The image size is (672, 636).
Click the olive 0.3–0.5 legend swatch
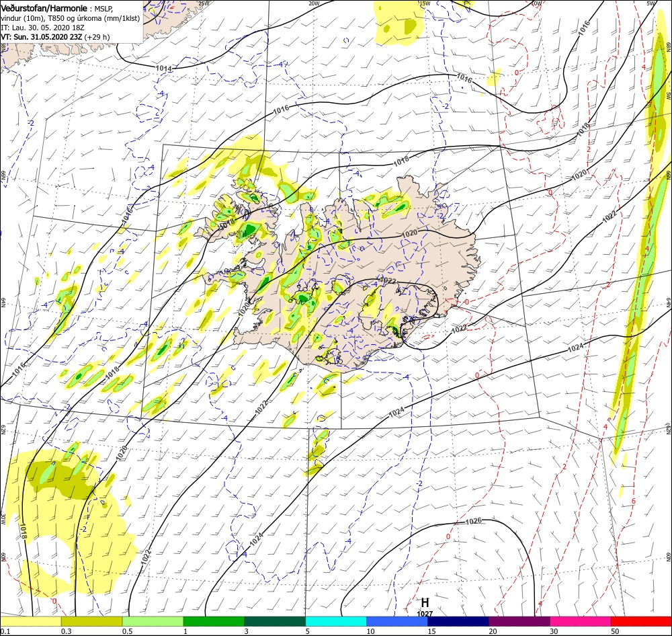click(x=91, y=621)
